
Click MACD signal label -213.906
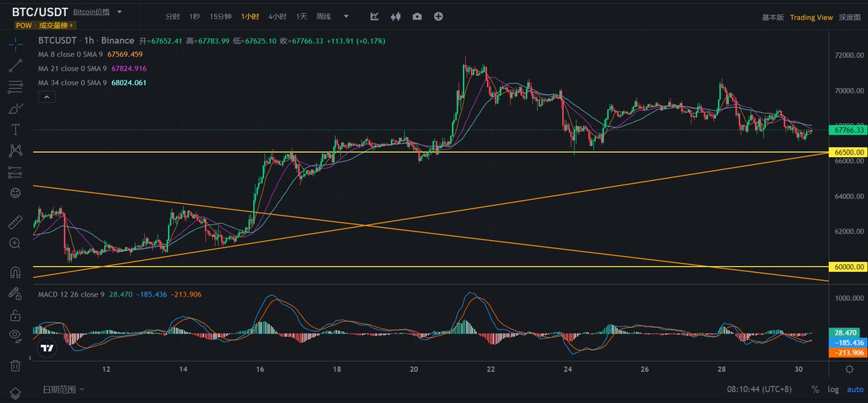pos(848,352)
